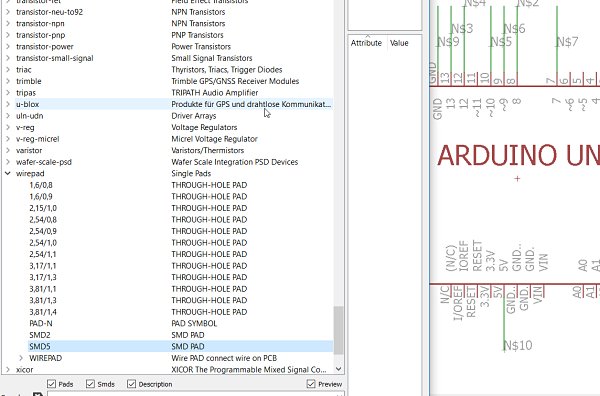The image size is (600, 396).
Task: Click the Attribute column header
Action: [367, 43]
